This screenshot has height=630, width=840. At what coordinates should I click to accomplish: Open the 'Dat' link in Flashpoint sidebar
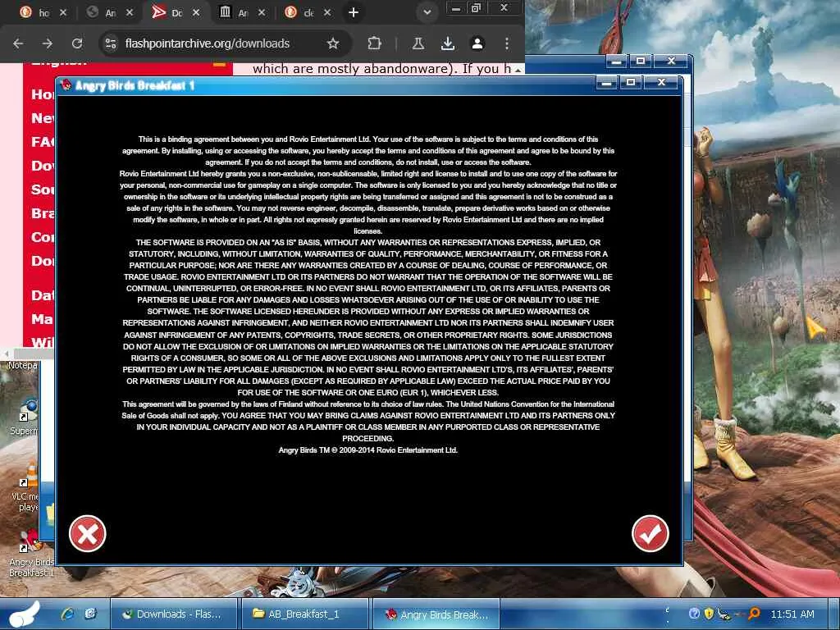point(43,295)
